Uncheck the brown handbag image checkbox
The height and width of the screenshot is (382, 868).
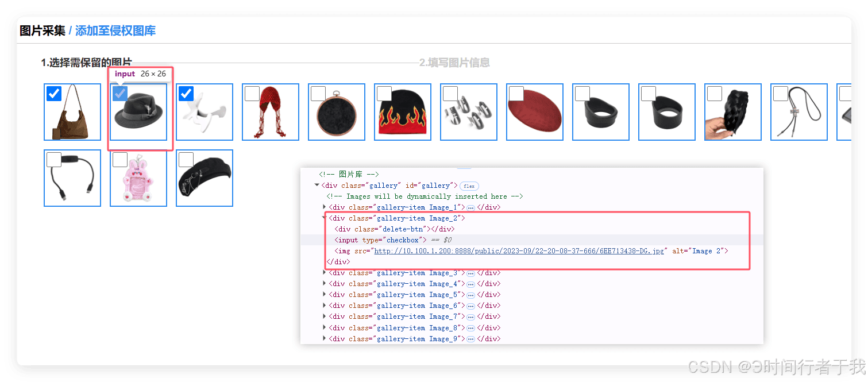point(53,94)
